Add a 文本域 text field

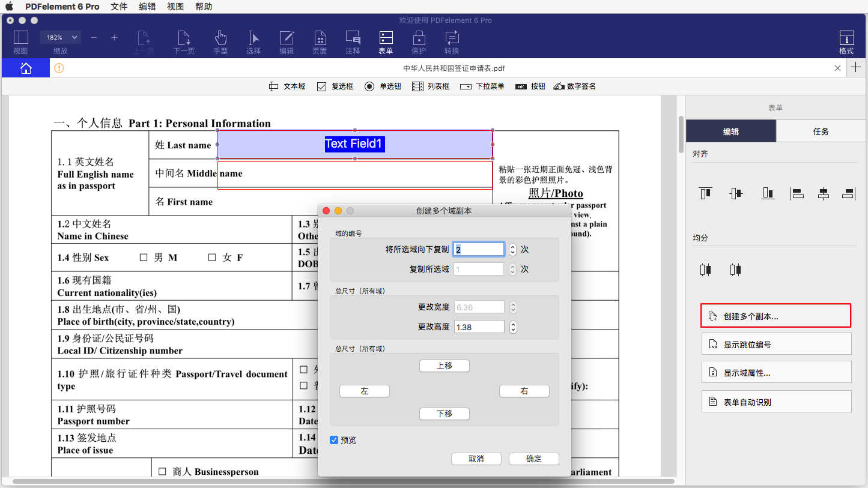[x=287, y=86]
